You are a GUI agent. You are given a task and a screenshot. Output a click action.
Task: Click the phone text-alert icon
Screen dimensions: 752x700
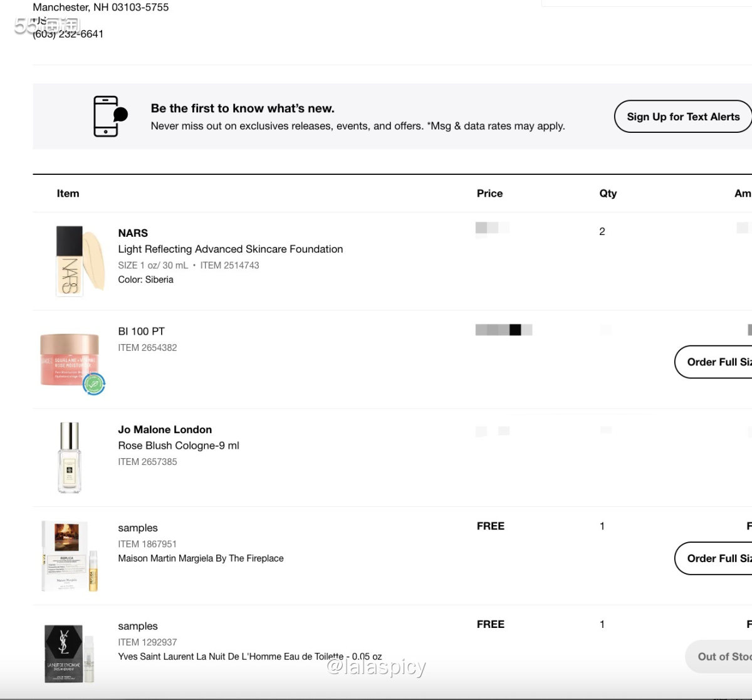coord(110,117)
